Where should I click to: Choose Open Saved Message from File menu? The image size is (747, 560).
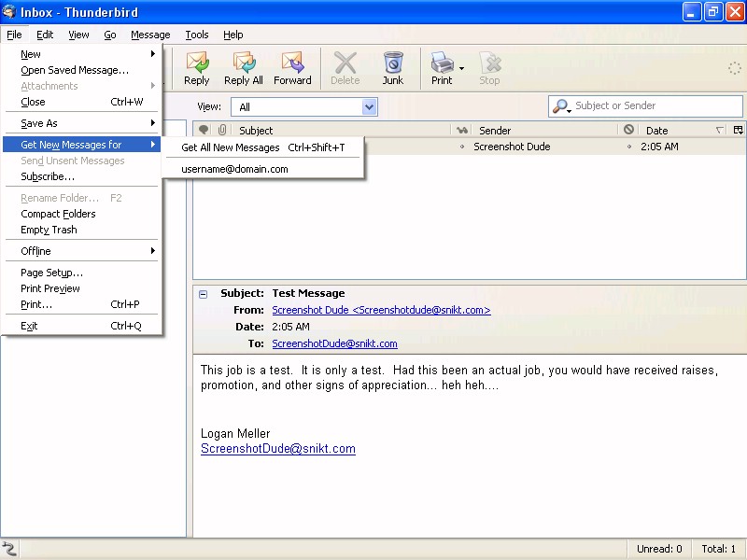point(82,70)
